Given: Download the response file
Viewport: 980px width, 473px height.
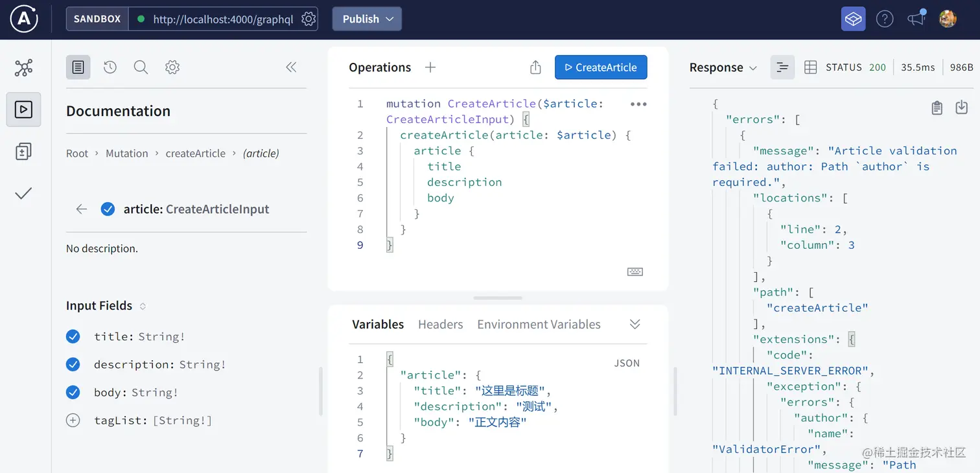Looking at the screenshot, I should click(962, 108).
